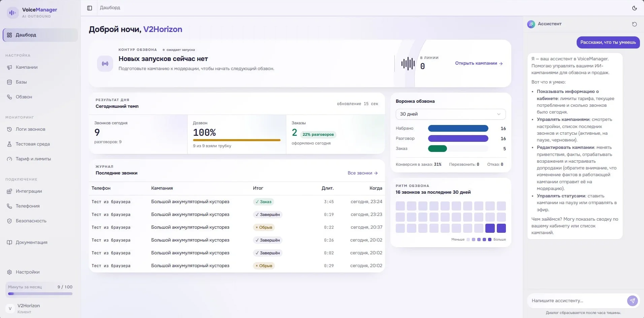Navigate to Телефония page

(x=40, y=206)
